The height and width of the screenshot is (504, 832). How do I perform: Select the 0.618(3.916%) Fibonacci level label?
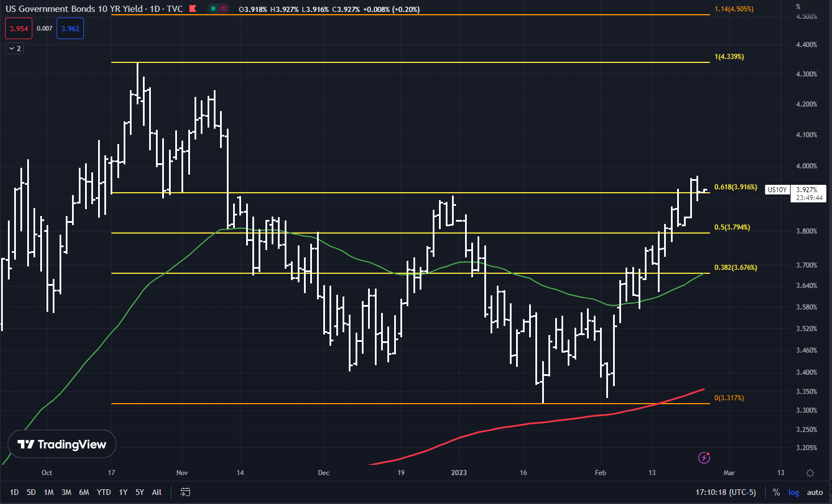[735, 187]
